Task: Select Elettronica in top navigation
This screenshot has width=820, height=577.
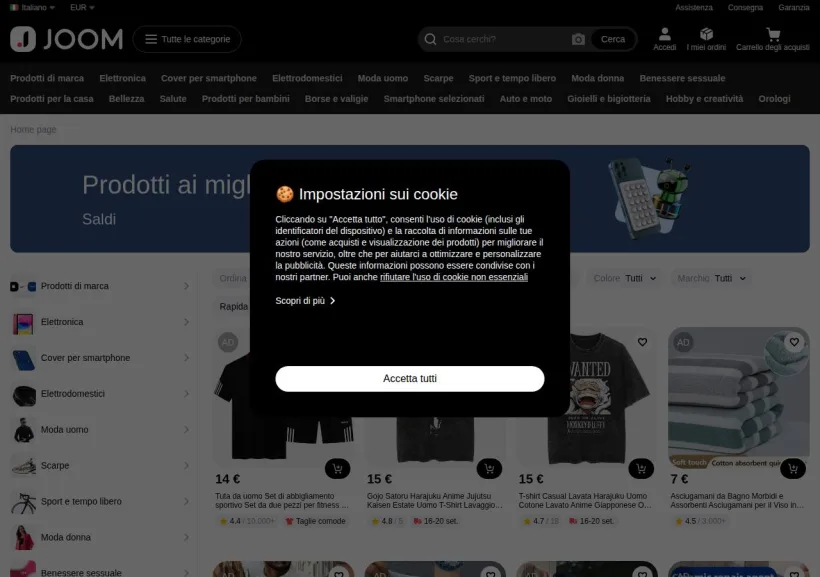Action: click(x=122, y=78)
